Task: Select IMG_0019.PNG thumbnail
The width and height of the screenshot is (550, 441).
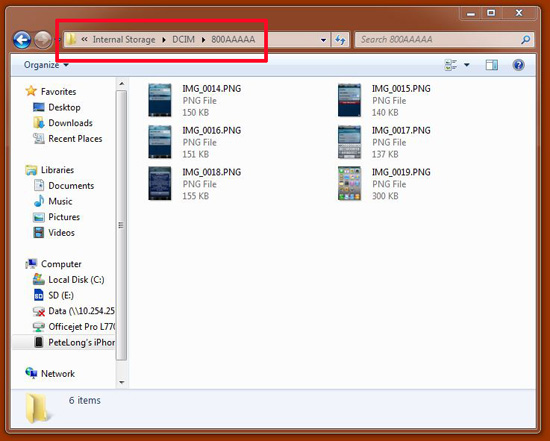Action: pos(349,183)
